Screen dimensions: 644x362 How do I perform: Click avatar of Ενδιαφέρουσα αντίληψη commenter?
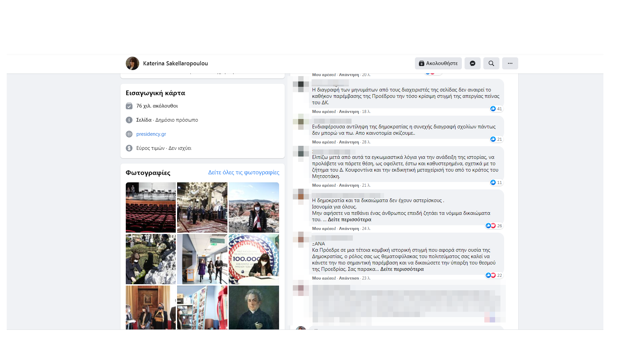pos(301,121)
